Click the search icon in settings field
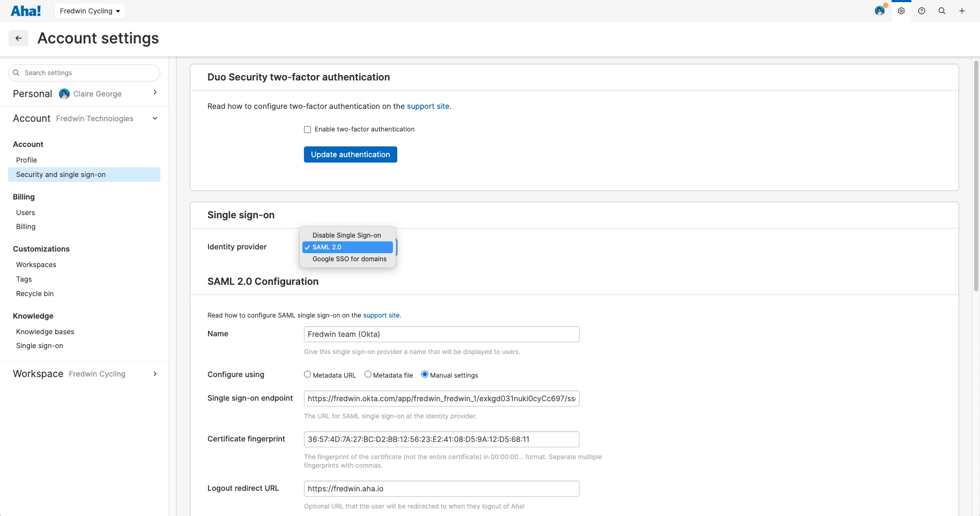980x516 pixels. (x=16, y=73)
